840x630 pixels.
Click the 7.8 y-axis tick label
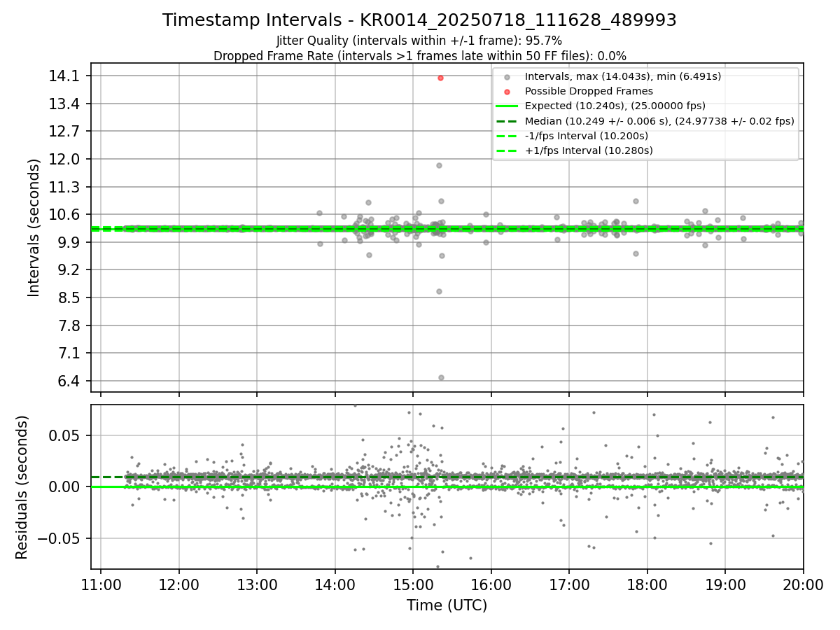tap(69, 325)
